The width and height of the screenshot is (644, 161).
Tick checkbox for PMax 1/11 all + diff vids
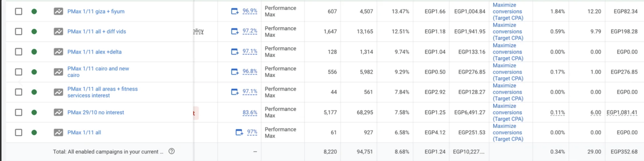point(19,31)
